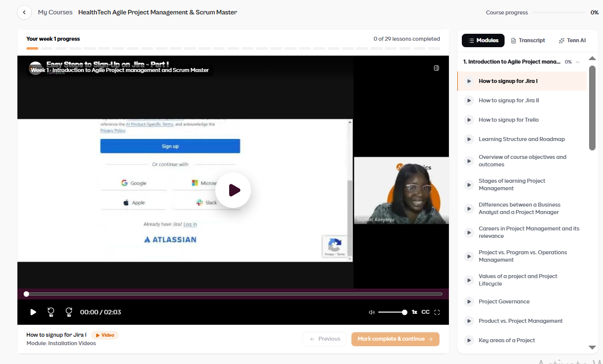Change playback speed 1x
The image size is (603, 364).
[414, 312]
